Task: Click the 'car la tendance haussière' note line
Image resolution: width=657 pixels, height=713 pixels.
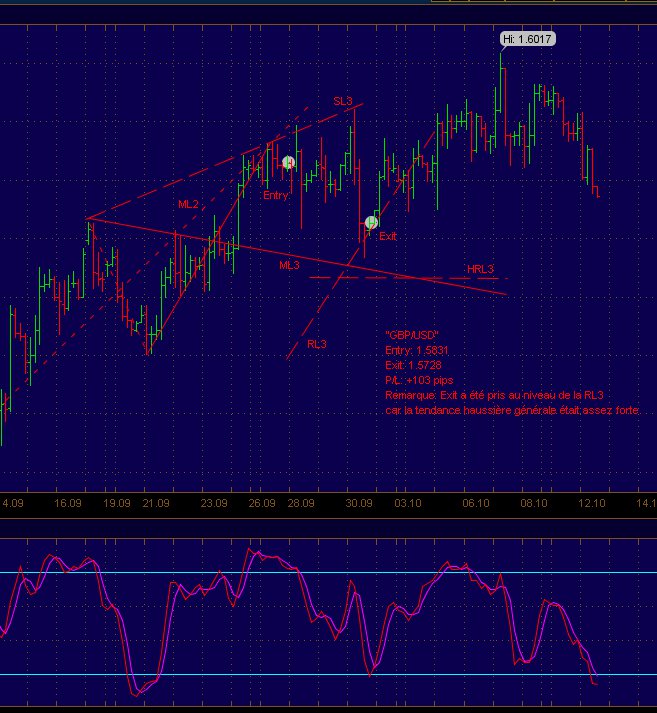Action: click(512, 410)
